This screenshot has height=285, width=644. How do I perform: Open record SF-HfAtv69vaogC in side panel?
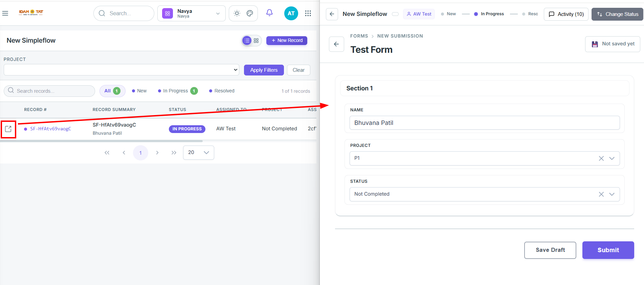8,129
